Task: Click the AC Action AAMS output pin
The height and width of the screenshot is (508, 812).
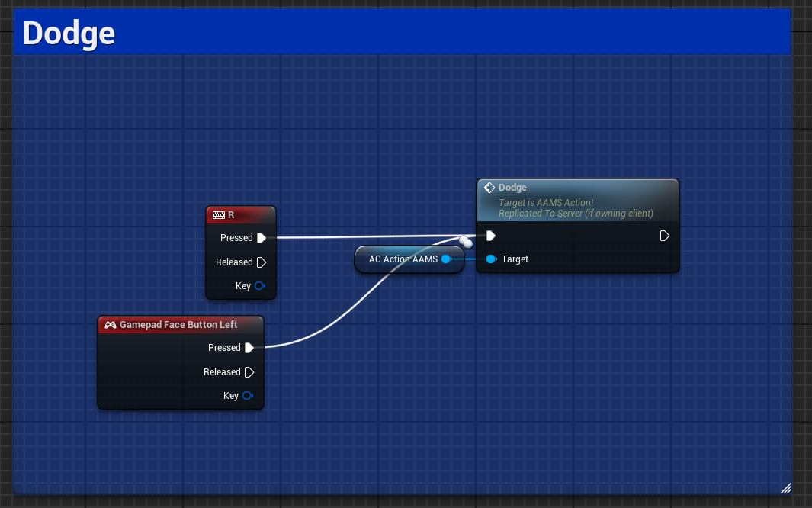Action: tap(447, 259)
